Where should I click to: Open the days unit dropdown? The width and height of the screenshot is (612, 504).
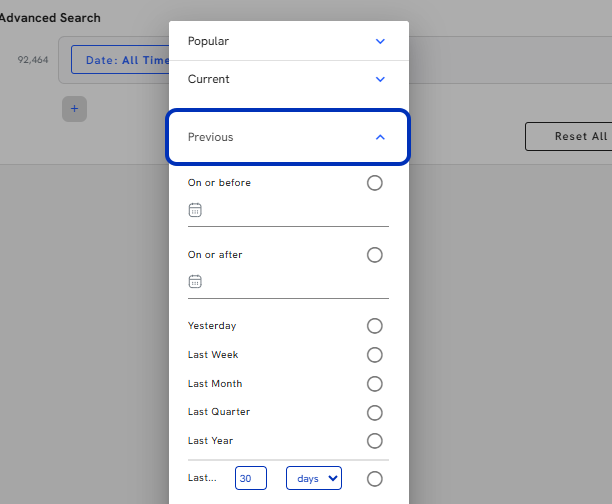point(314,478)
